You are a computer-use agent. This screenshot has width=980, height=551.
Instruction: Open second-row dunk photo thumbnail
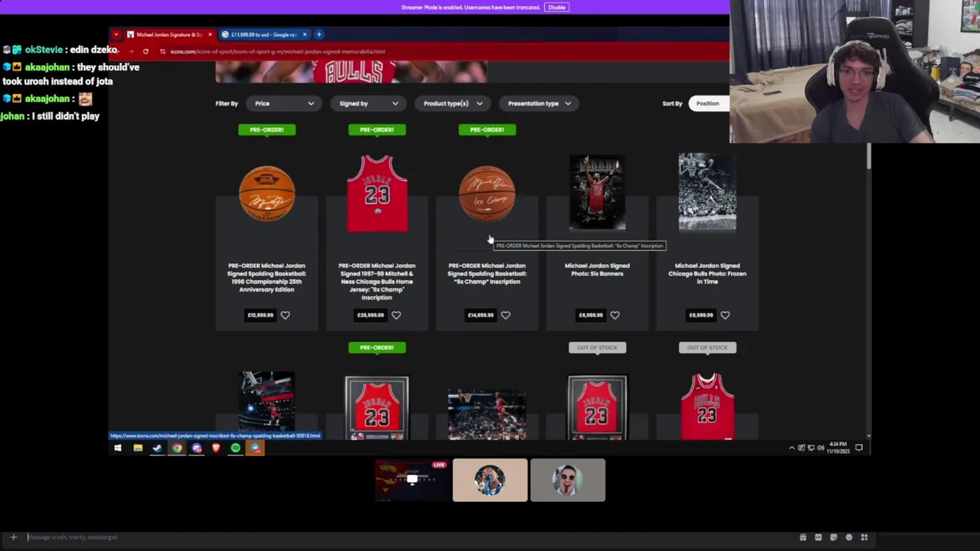coord(266,403)
